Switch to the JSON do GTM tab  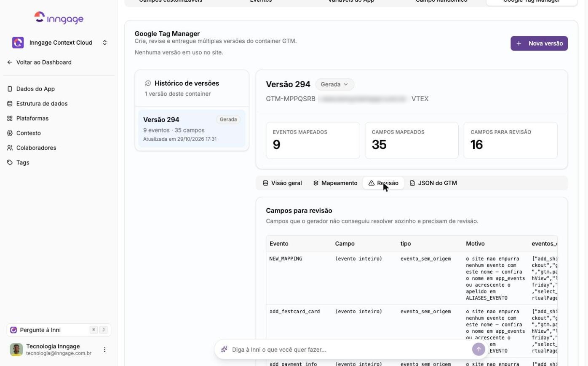[x=433, y=183]
